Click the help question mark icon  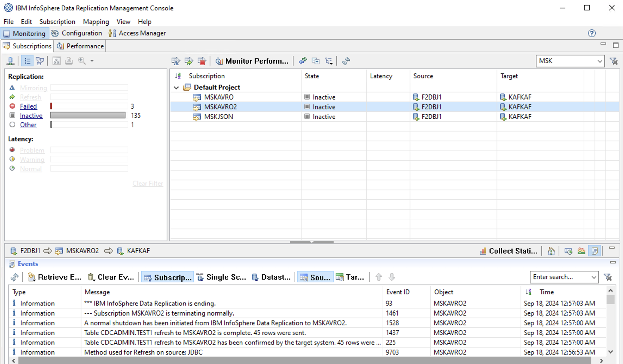(x=592, y=33)
